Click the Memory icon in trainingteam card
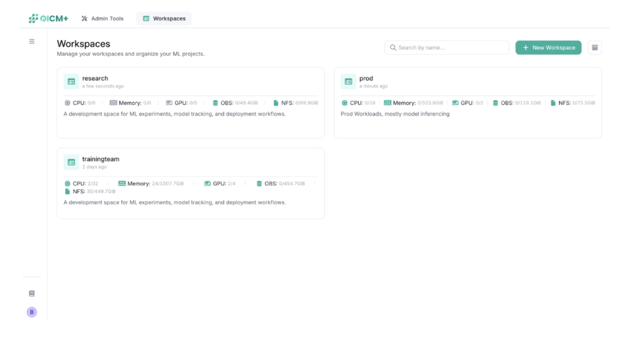Screen dimensions: 644x339 pyautogui.click(x=122, y=184)
